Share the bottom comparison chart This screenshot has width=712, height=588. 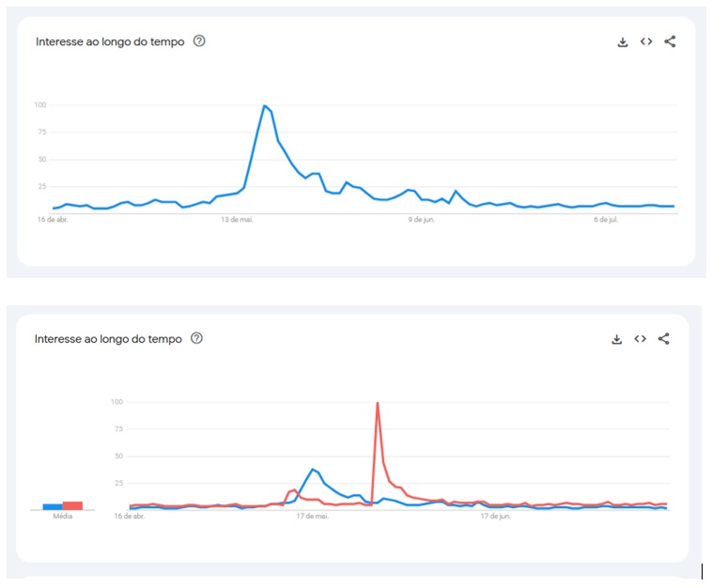click(664, 339)
